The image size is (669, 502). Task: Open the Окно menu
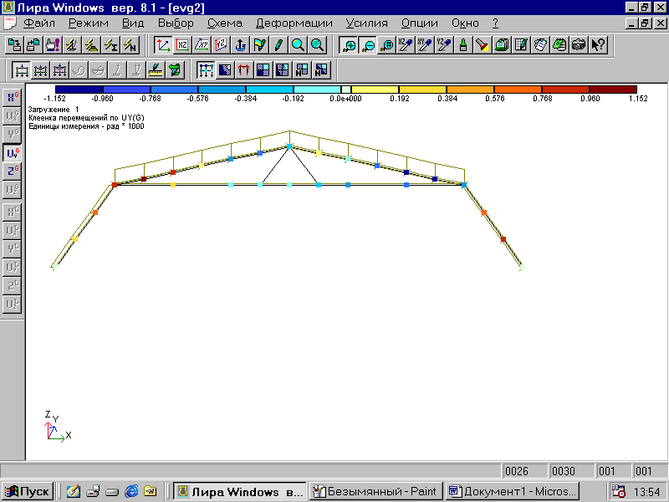pyautogui.click(x=465, y=23)
